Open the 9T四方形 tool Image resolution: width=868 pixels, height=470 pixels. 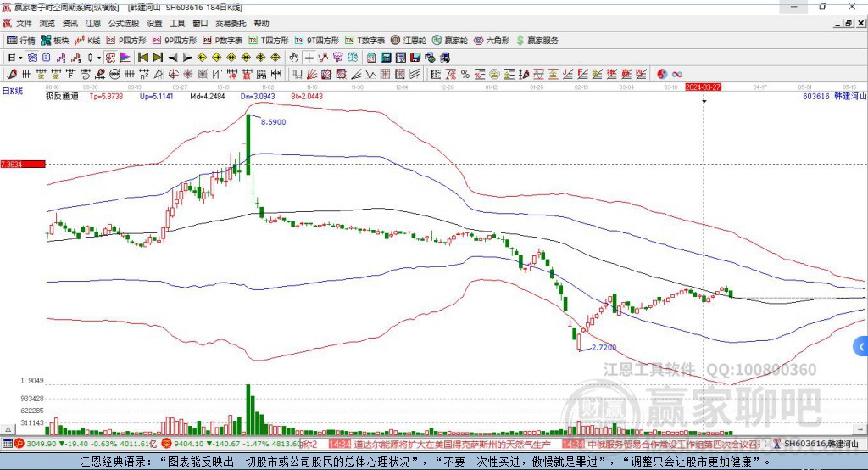pyautogui.click(x=316, y=41)
